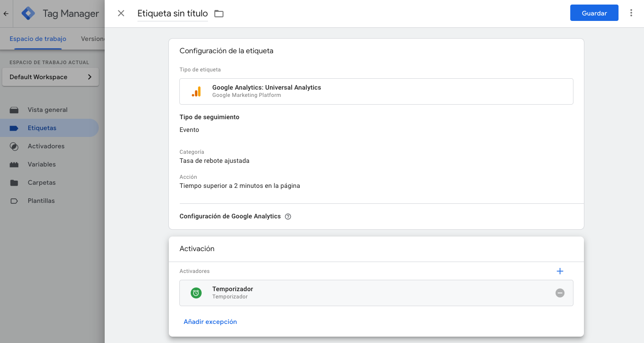Open help icon beside Configuración de Google Analytics
The image size is (644, 343).
coord(288,217)
